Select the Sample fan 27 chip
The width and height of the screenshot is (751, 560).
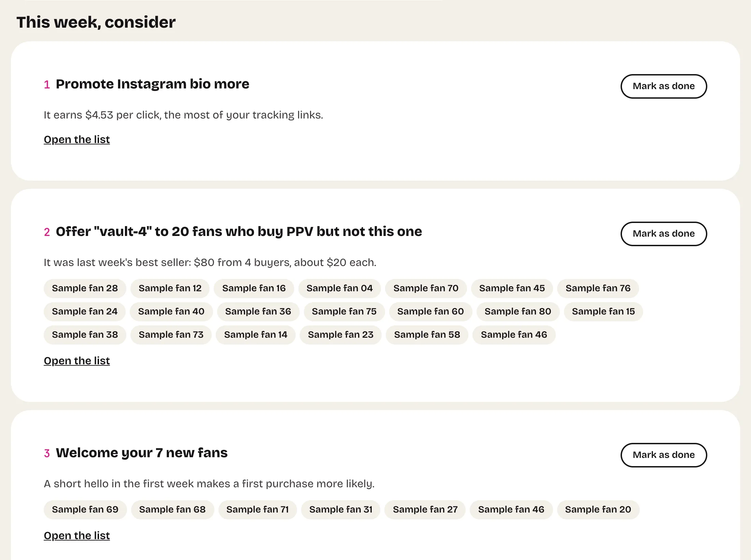point(425,509)
